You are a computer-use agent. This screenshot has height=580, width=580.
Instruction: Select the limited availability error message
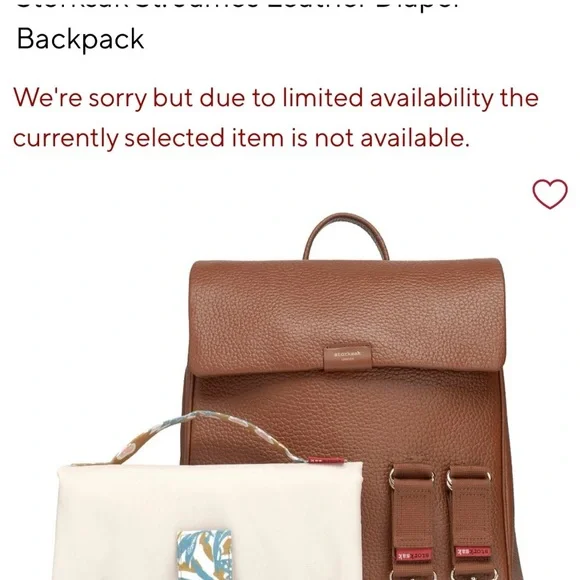[276, 118]
